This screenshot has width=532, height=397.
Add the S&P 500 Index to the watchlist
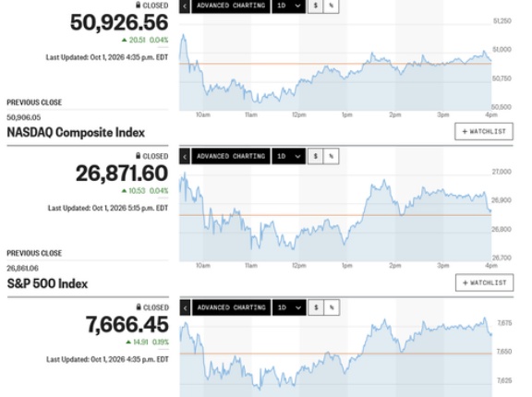pos(485,283)
